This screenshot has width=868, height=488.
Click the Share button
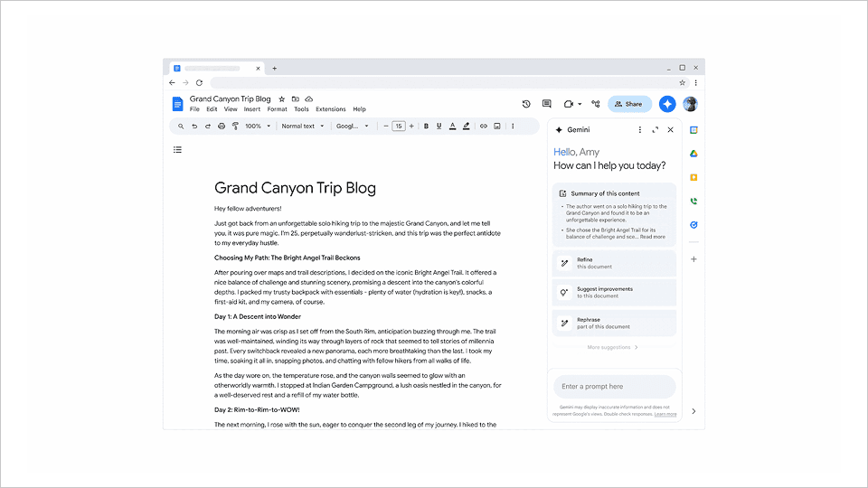pos(629,104)
